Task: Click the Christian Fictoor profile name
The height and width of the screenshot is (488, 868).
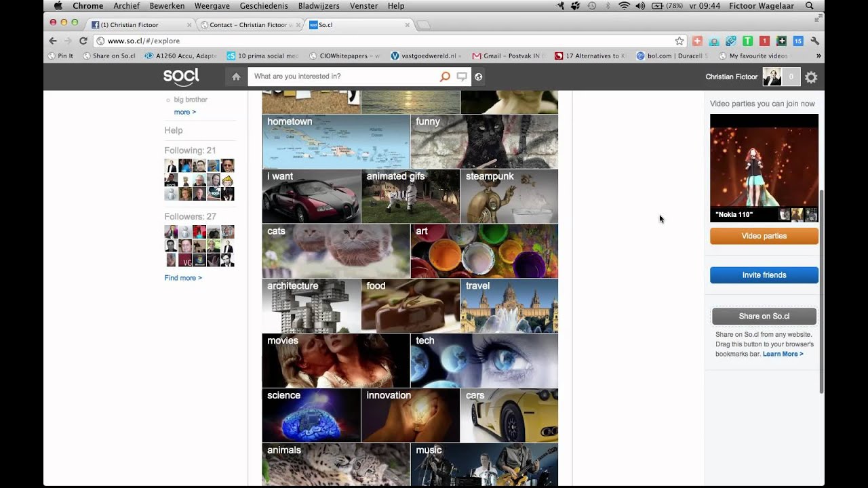Action: pyautogui.click(x=731, y=77)
